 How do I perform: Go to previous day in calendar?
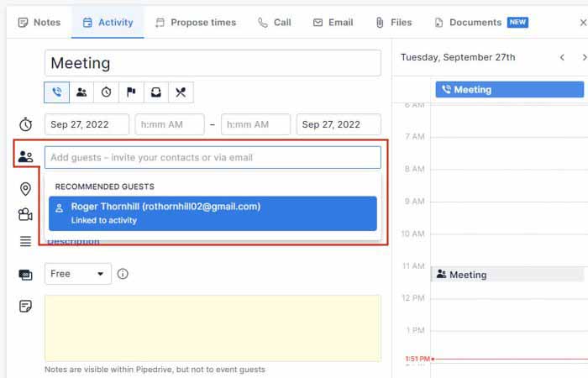pos(562,57)
